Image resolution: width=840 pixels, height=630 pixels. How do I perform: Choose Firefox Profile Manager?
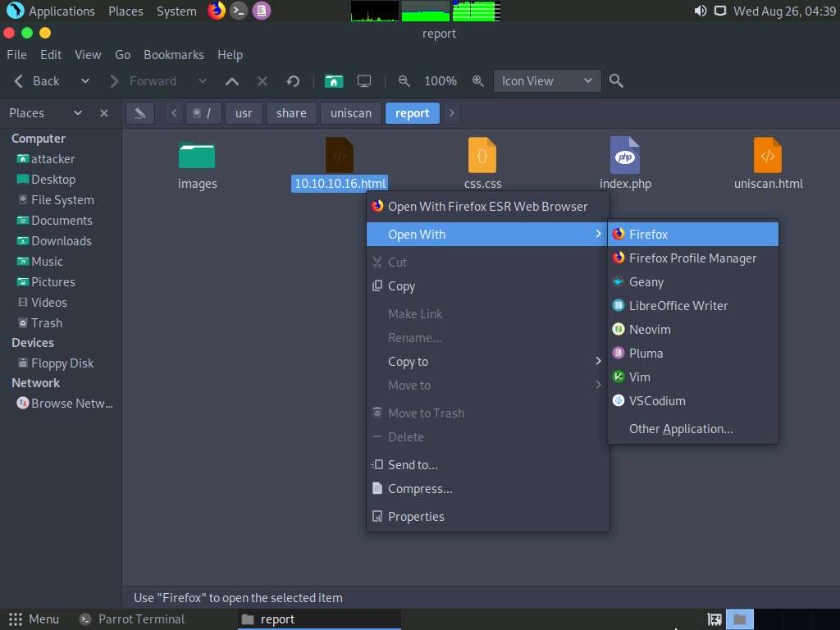692,258
